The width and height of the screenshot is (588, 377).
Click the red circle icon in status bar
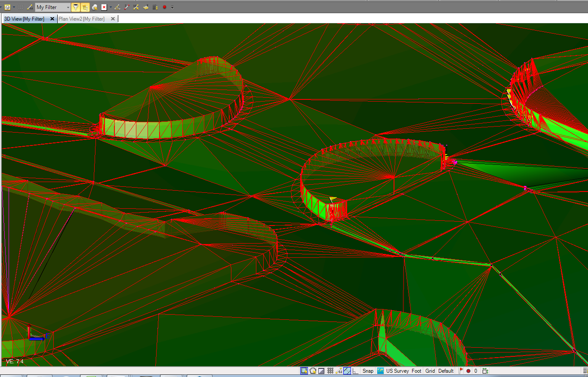tap(468, 371)
